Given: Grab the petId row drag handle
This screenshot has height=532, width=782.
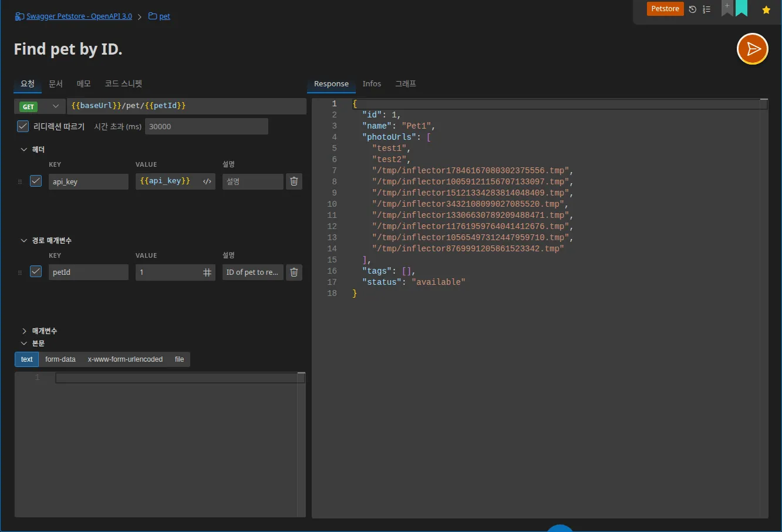Looking at the screenshot, I should click(20, 272).
